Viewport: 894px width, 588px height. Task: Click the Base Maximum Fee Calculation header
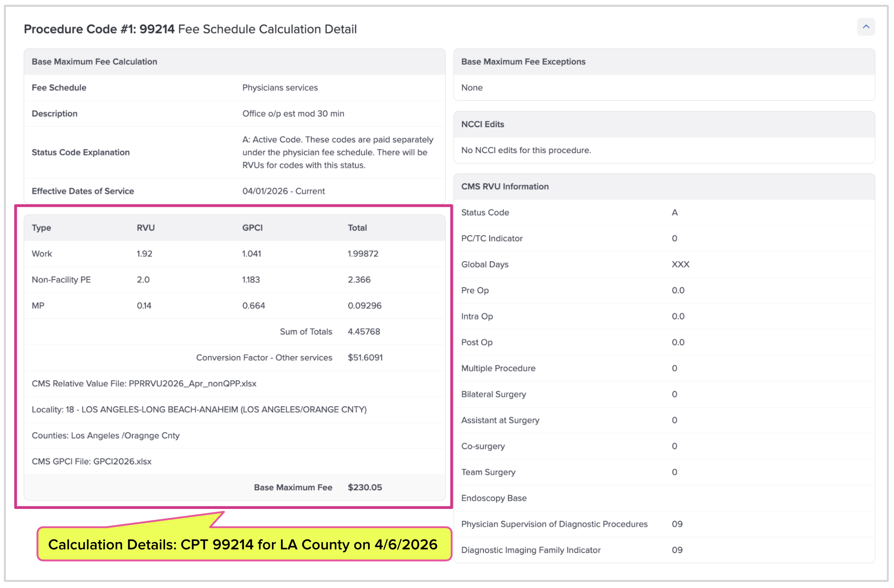click(95, 62)
